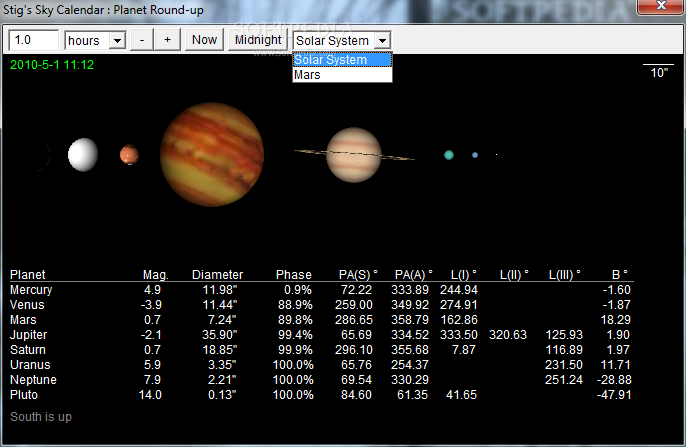Step time forward with the plus button

coord(167,40)
